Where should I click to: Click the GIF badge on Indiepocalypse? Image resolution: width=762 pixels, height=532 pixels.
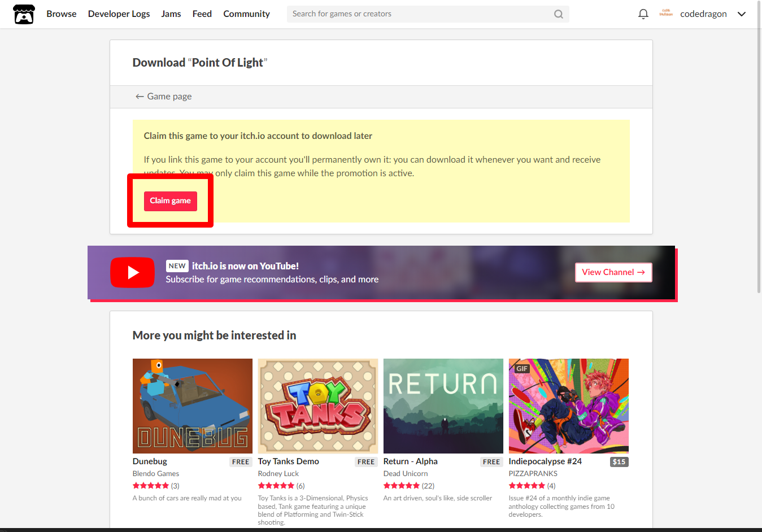[x=521, y=369]
